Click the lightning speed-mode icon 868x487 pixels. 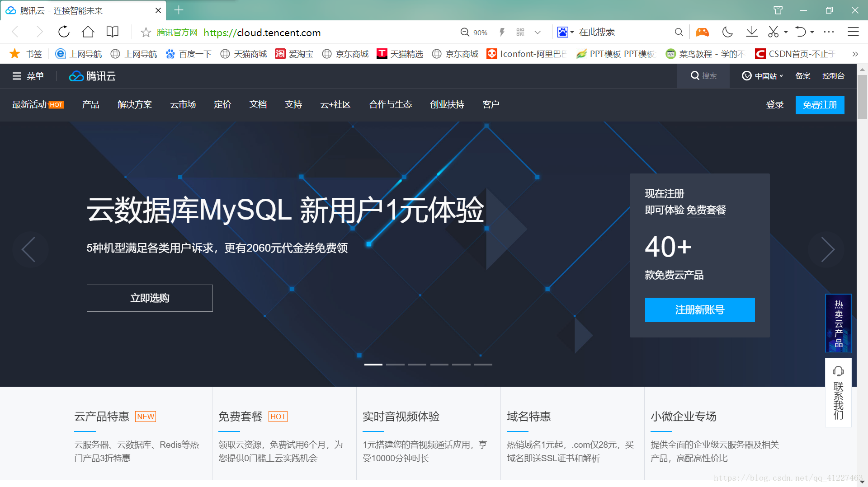502,32
